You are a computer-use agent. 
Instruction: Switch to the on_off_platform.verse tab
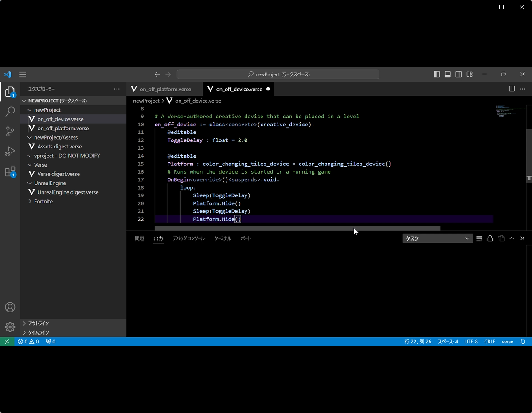[165, 89]
